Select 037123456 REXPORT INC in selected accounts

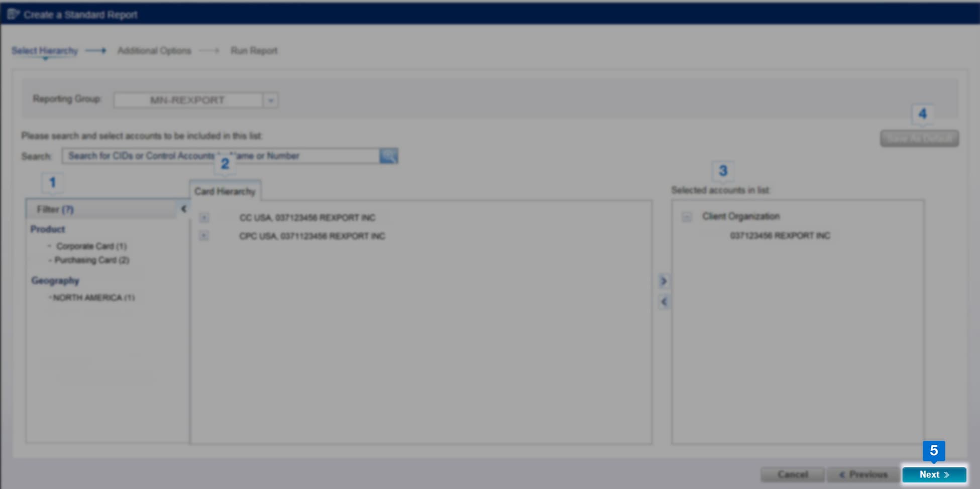coord(780,235)
